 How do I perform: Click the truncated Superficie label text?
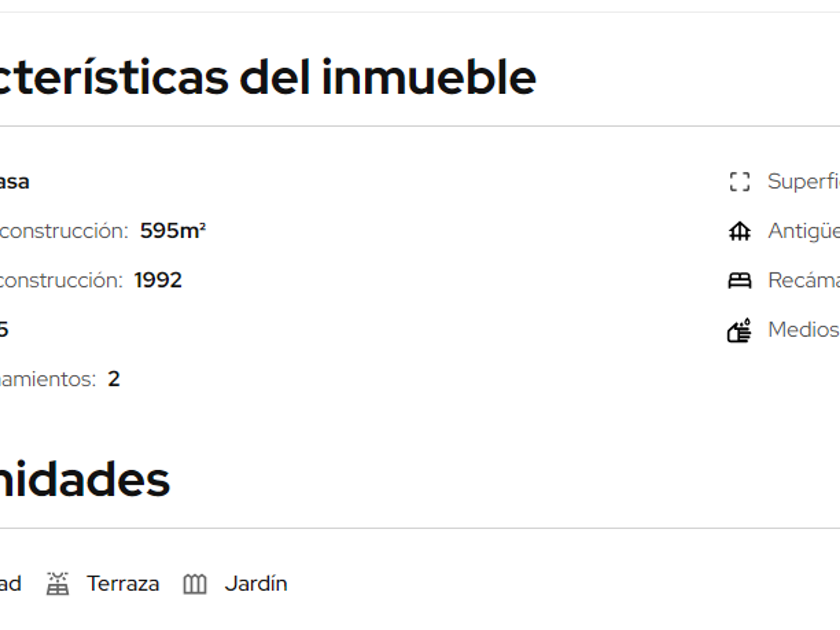tap(803, 182)
